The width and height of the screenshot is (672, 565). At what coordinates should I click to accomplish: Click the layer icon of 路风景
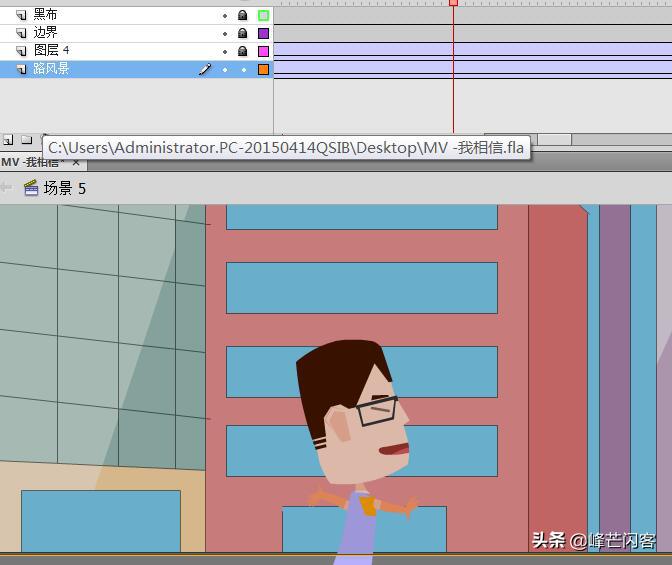[21, 69]
